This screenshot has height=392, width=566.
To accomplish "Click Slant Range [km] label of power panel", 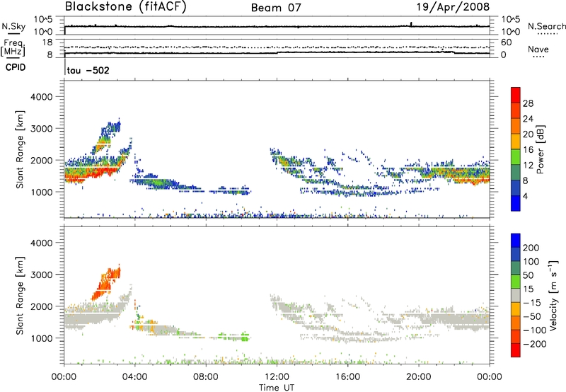I will 20,149.
